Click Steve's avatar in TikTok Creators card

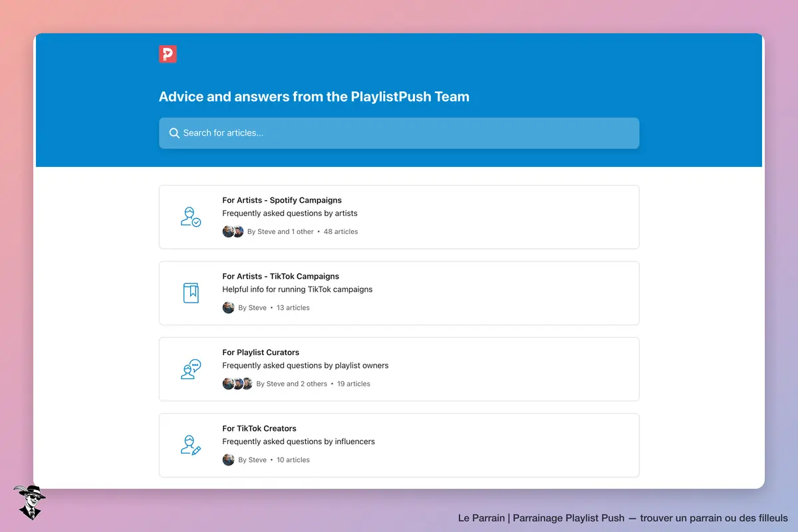click(228, 460)
